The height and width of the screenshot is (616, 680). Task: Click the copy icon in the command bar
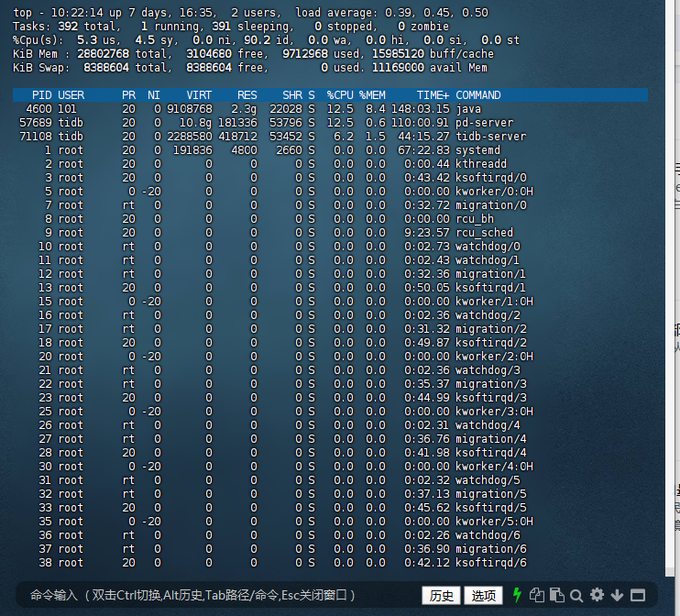pyautogui.click(x=537, y=595)
